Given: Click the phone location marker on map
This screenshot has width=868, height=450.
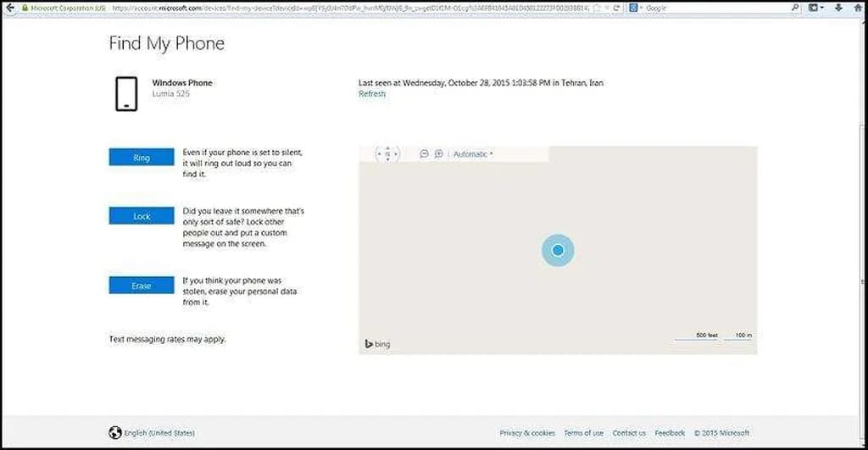Looking at the screenshot, I should (x=558, y=250).
